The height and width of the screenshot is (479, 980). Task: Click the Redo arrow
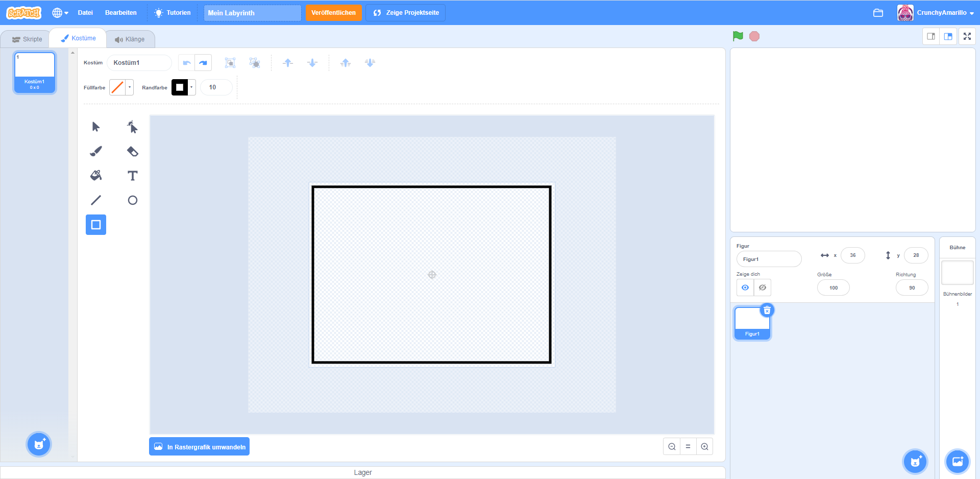point(203,63)
